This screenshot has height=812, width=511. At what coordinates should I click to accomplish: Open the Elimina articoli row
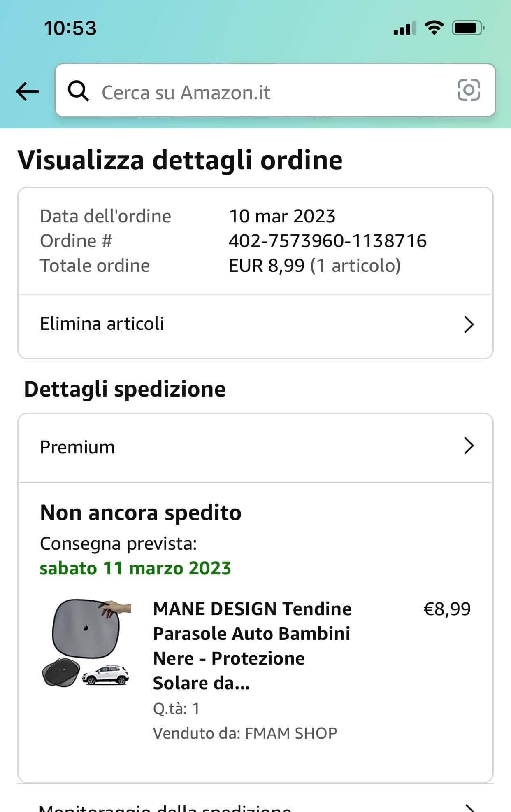(x=255, y=325)
